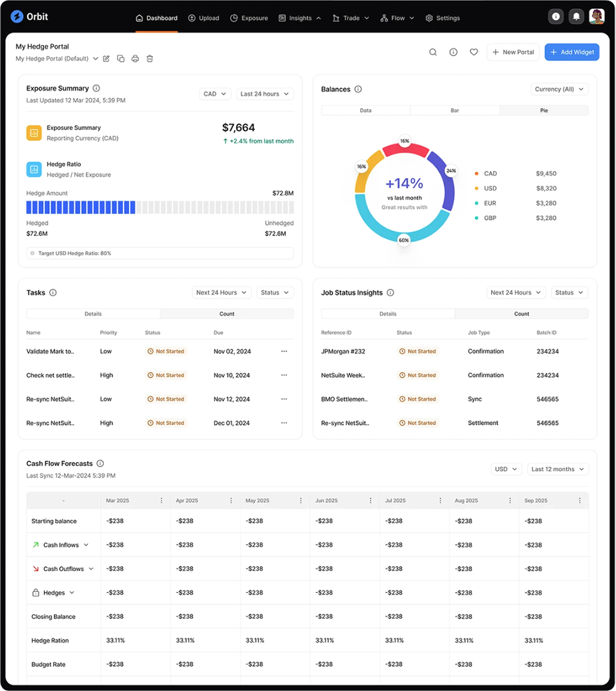Click the New Portal button
616x691 pixels.
pos(513,52)
